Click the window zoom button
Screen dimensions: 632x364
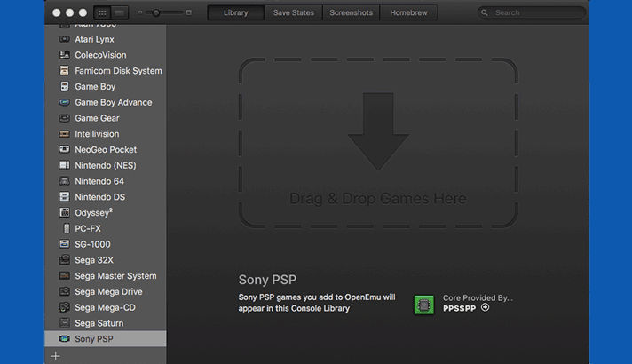pos(83,12)
